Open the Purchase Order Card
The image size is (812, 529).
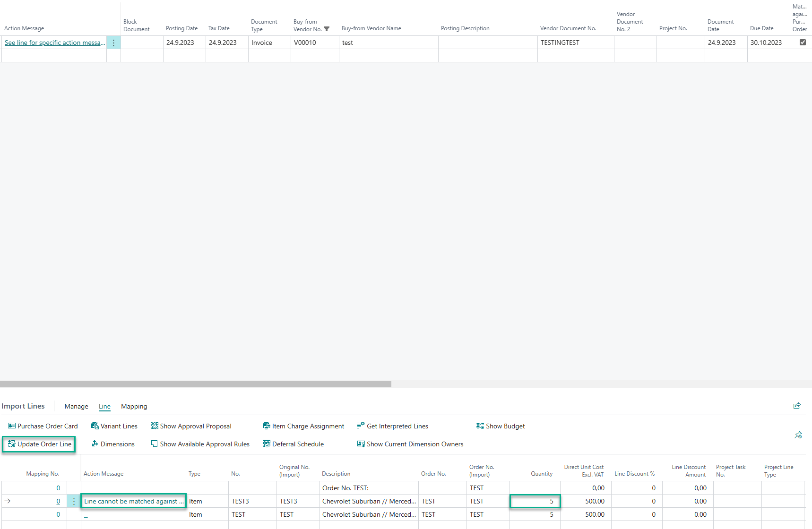click(x=43, y=426)
